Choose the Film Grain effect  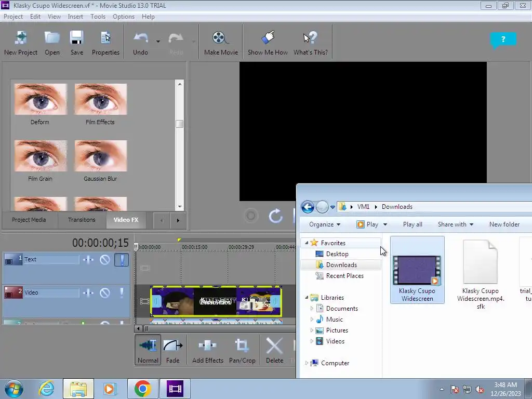[41, 156]
